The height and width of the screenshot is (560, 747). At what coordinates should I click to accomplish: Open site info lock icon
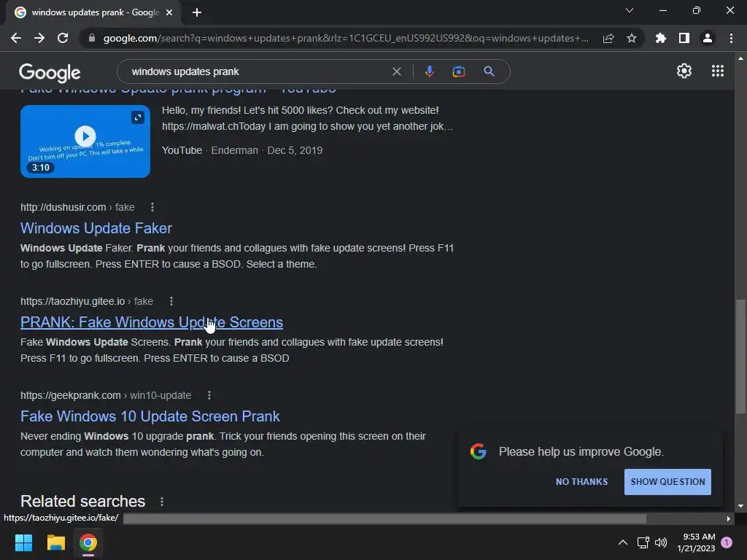[92, 38]
